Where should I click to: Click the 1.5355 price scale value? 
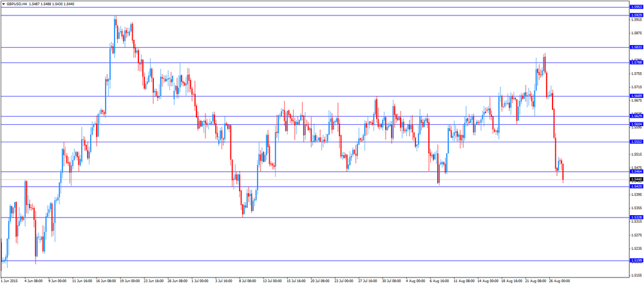tap(637, 209)
